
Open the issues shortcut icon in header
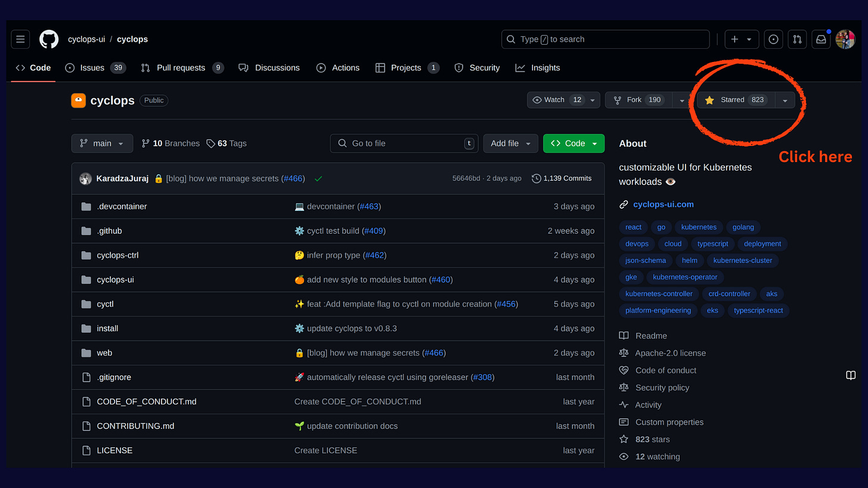tap(773, 39)
